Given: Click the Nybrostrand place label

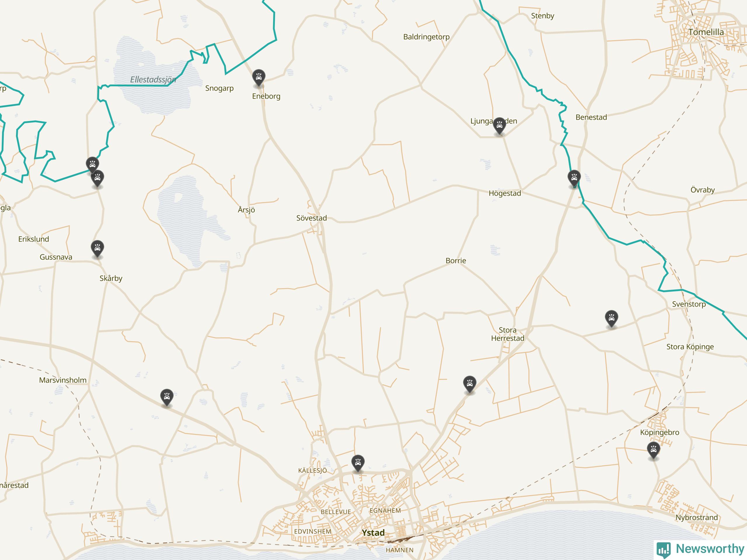Looking at the screenshot, I should coord(696,517).
